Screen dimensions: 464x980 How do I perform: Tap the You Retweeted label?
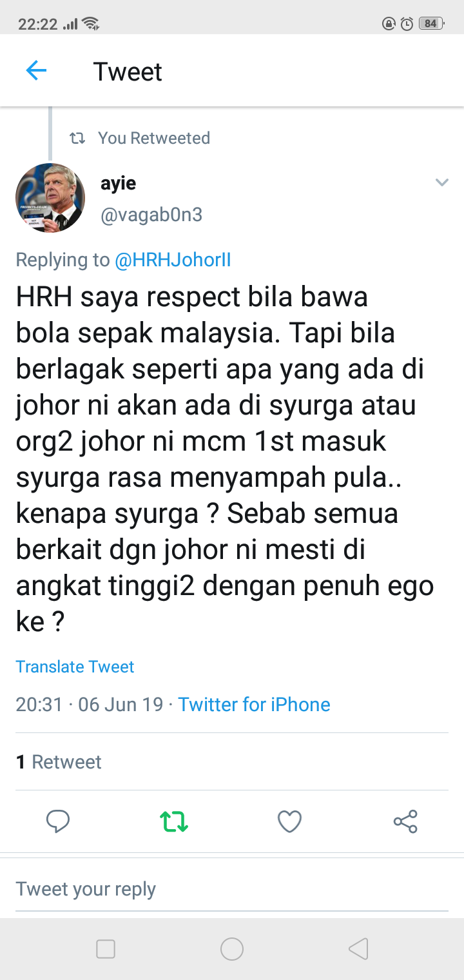coord(154,138)
